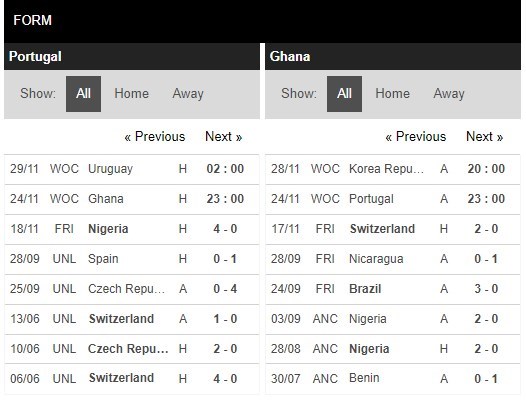This screenshot has height=407, width=526.
Task: Open Ghana's 24/09 match against Brazil
Action: pos(392,289)
